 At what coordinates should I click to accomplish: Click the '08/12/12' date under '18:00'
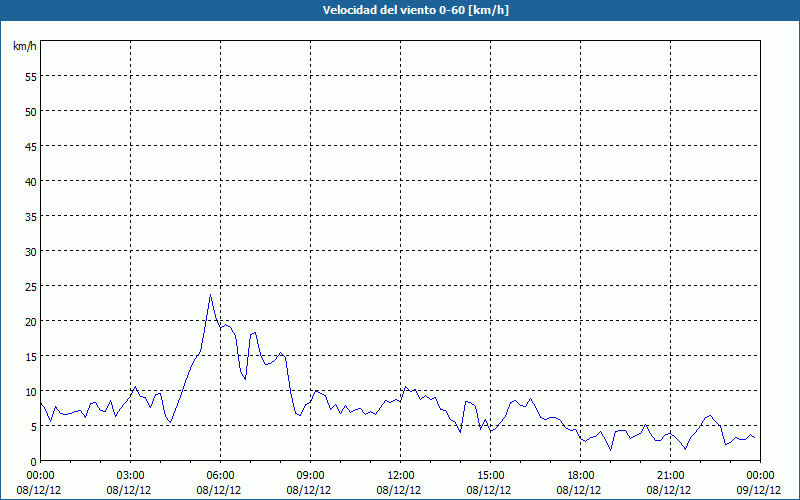pyautogui.click(x=579, y=490)
